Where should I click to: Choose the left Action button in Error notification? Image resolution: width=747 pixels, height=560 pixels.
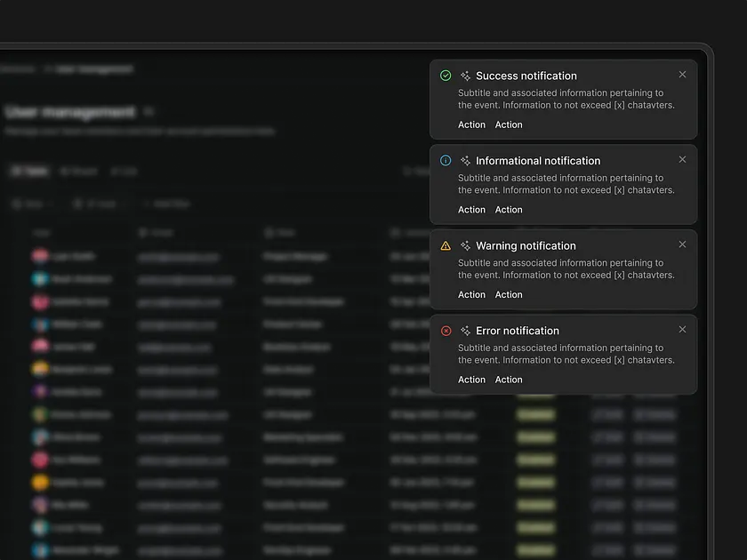tap(471, 380)
